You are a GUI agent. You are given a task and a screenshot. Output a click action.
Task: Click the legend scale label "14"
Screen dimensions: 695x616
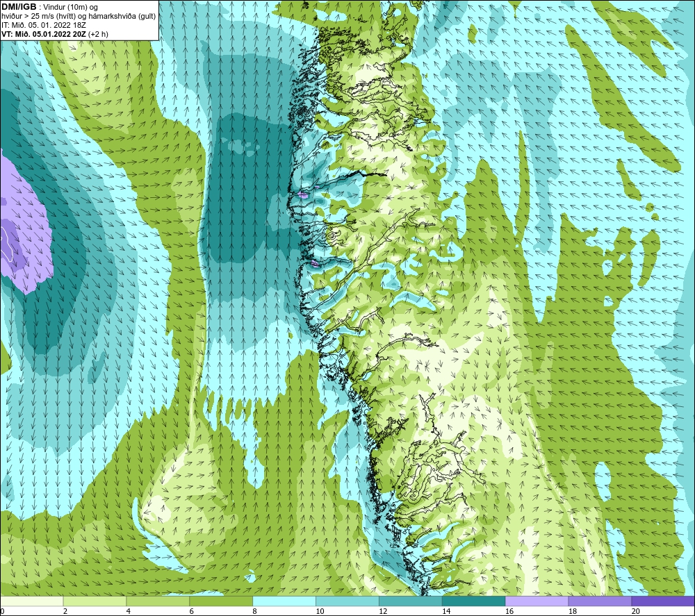click(x=446, y=612)
